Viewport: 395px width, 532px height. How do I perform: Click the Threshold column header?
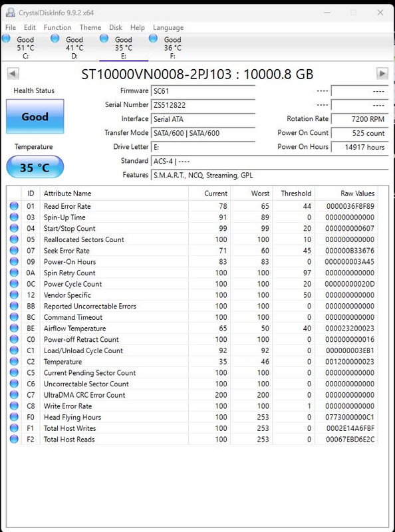(x=293, y=194)
